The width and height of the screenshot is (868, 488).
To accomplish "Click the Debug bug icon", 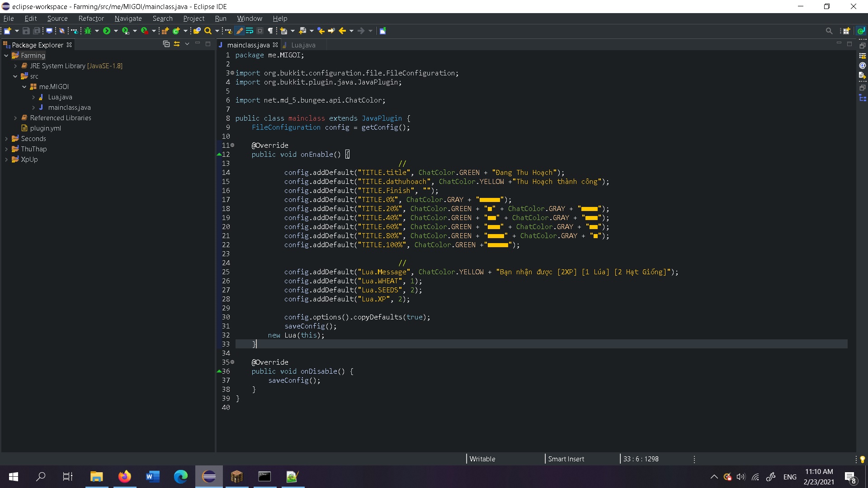I will click(88, 31).
